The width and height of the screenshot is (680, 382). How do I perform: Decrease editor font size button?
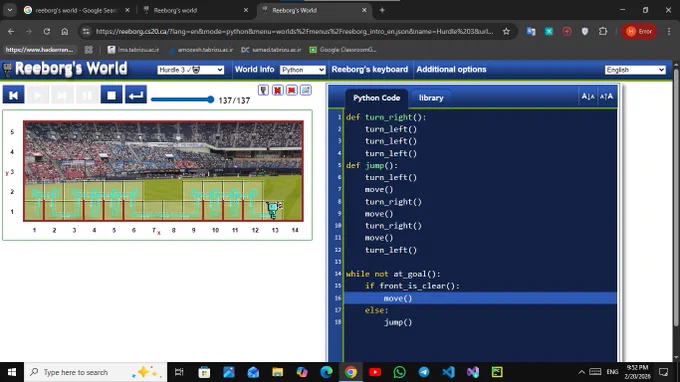pyautogui.click(x=588, y=96)
